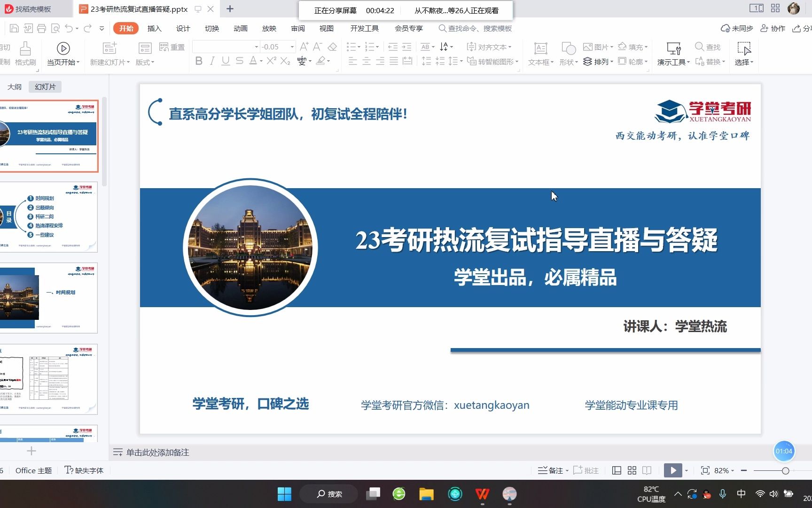Image resolution: width=812 pixels, height=508 pixels.
Task: Open the zoom percentage 82% dropdown
Action: click(724, 470)
